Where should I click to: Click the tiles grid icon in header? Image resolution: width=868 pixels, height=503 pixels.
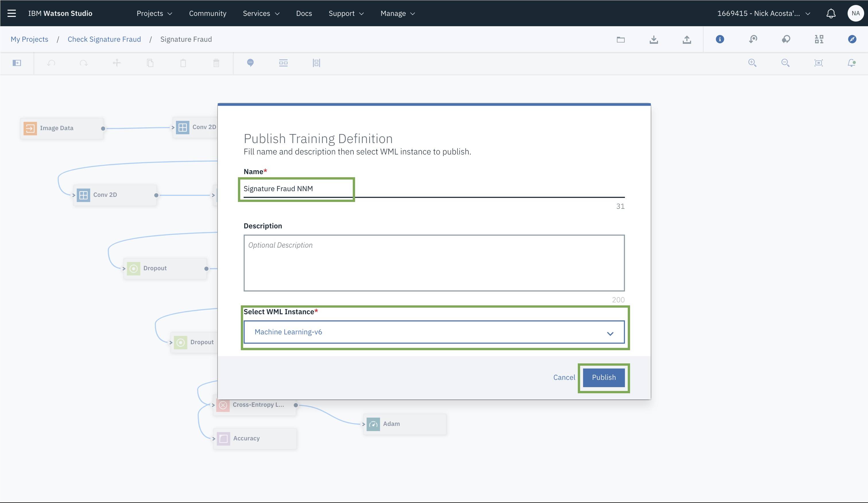(819, 39)
